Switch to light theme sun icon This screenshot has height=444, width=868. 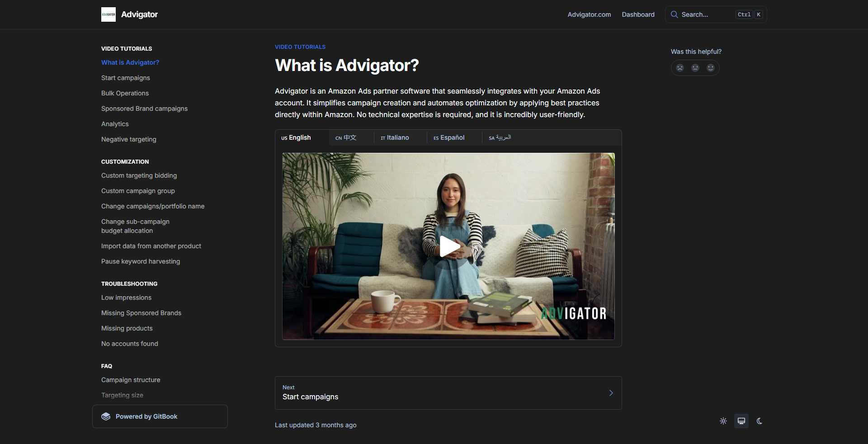(723, 421)
